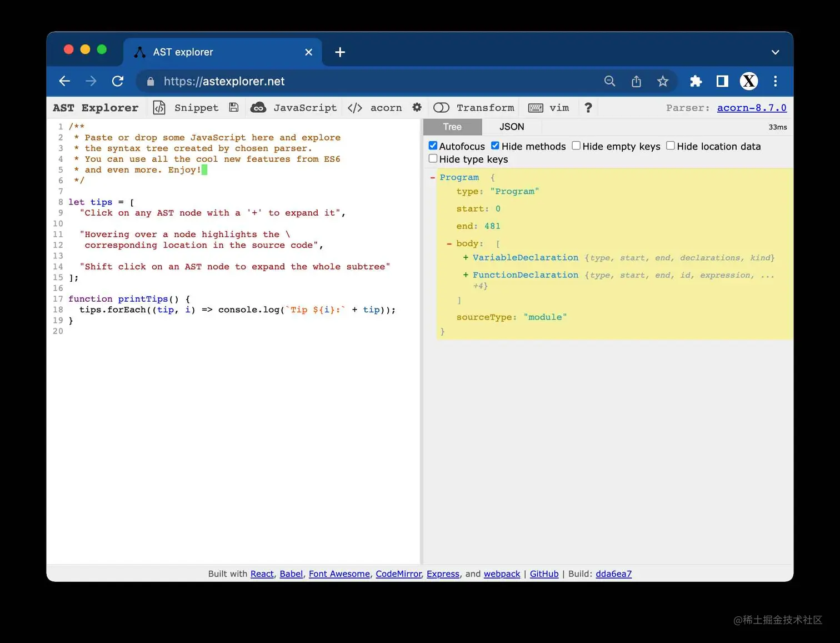Open a new browser tab
Viewport: 840px width, 643px height.
[340, 52]
